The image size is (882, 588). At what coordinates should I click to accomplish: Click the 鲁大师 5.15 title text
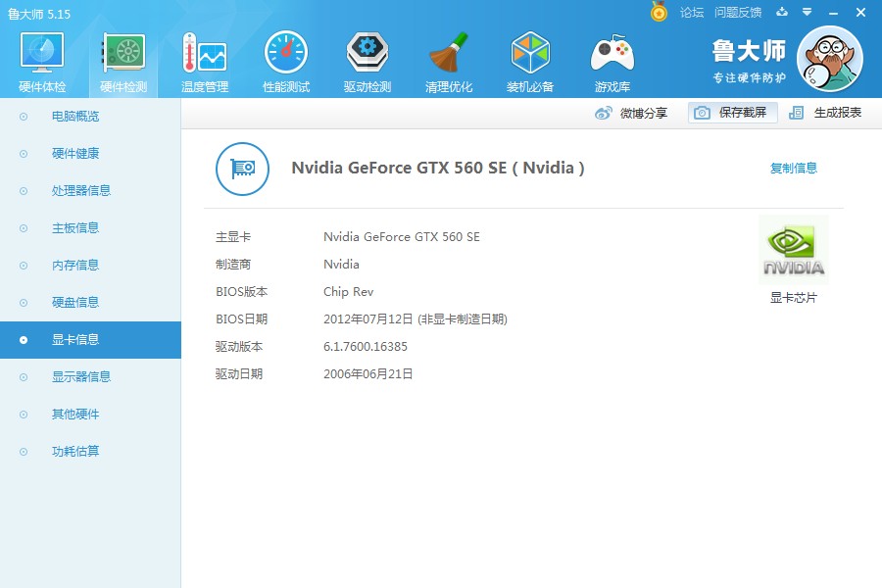pyautogui.click(x=39, y=14)
